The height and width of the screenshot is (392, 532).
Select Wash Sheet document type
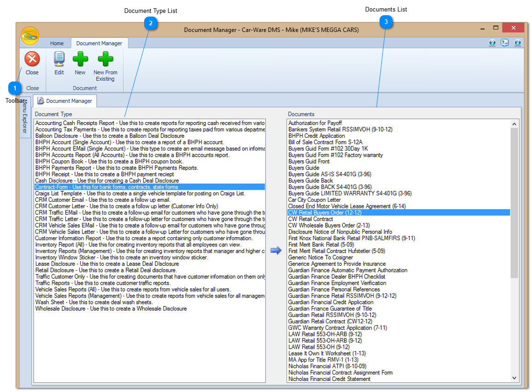tap(150, 302)
